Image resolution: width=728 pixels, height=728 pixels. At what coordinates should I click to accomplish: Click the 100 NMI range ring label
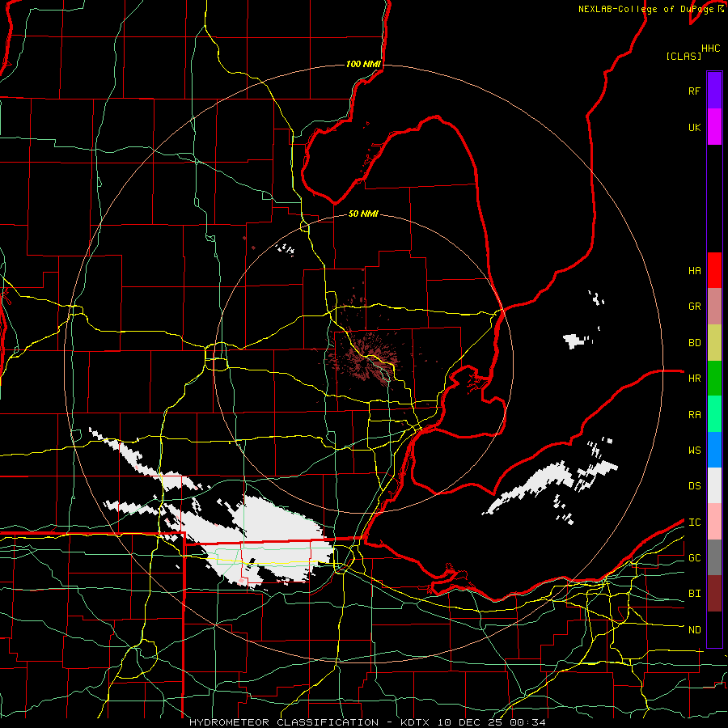click(x=363, y=64)
